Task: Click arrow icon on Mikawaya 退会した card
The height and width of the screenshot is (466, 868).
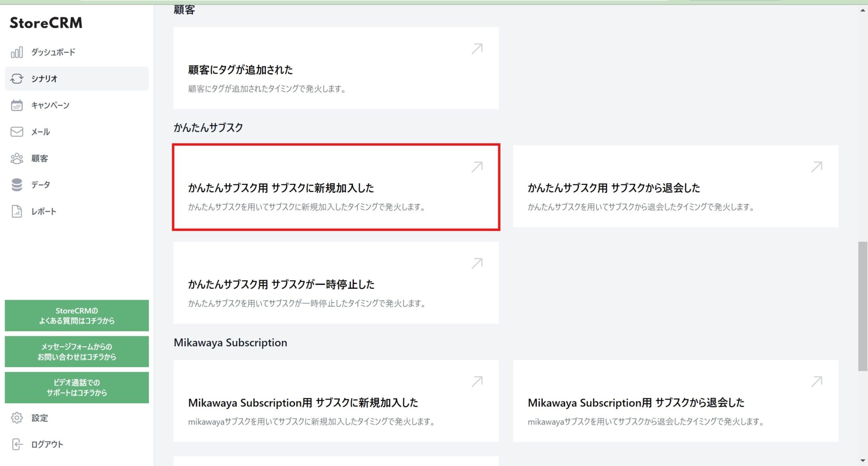Action: coord(816,381)
